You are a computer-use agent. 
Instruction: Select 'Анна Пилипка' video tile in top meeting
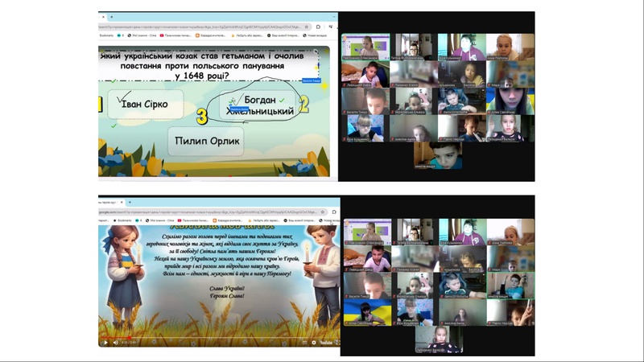tap(510, 47)
